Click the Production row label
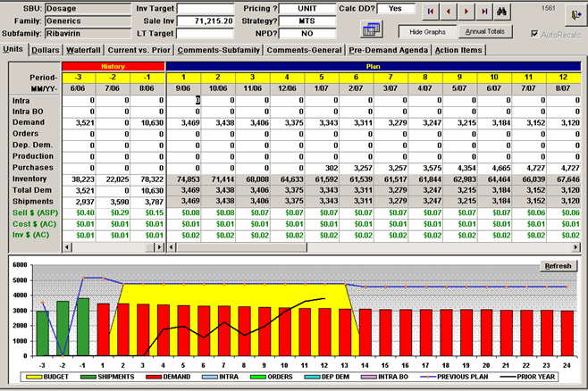This screenshot has height=391, width=588. (x=33, y=156)
